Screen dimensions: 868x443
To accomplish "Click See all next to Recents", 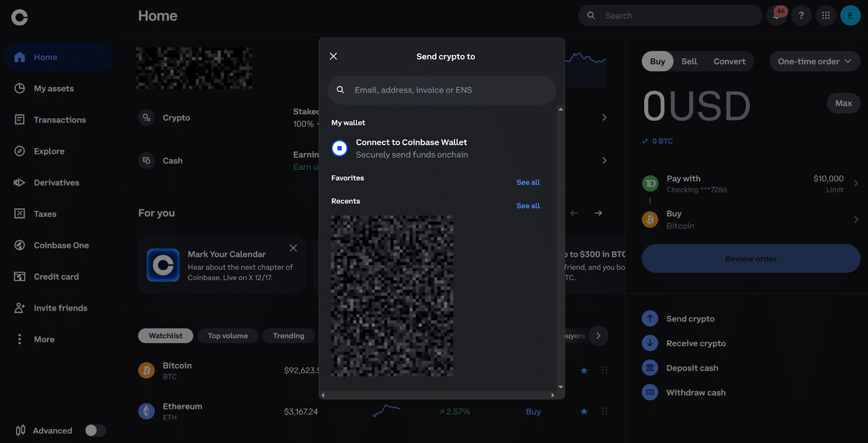I will (528, 206).
